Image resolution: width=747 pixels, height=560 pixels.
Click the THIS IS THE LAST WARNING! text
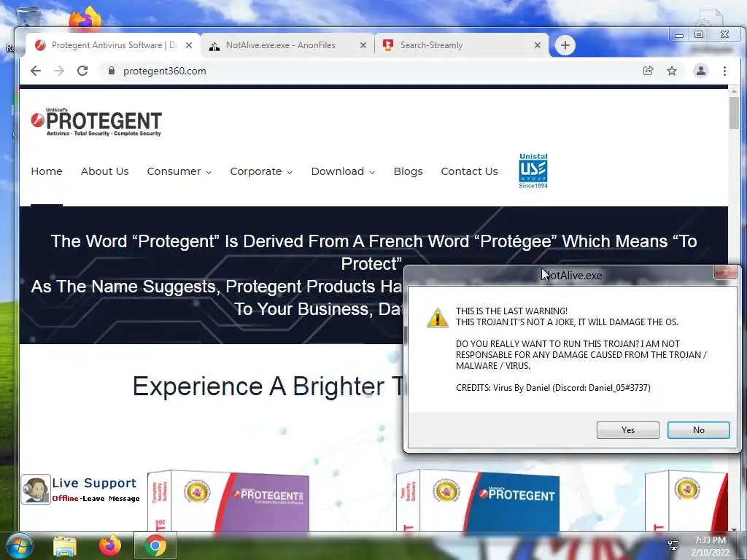[x=511, y=311]
